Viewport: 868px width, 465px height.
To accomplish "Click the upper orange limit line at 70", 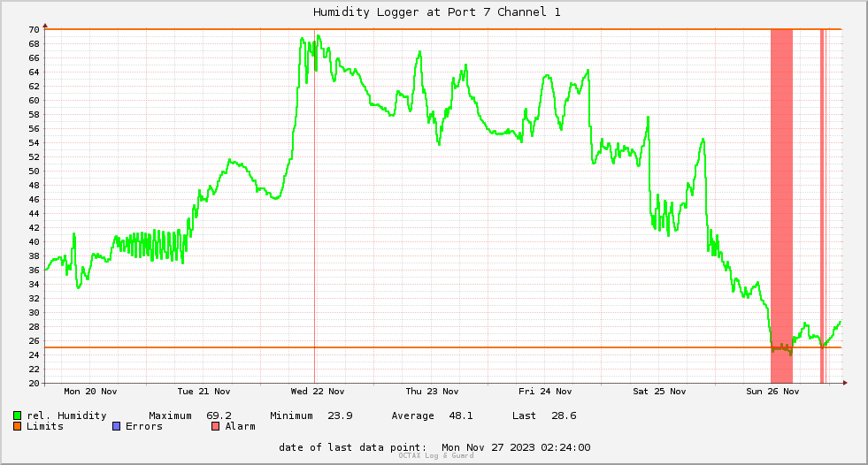I will (x=443, y=29).
